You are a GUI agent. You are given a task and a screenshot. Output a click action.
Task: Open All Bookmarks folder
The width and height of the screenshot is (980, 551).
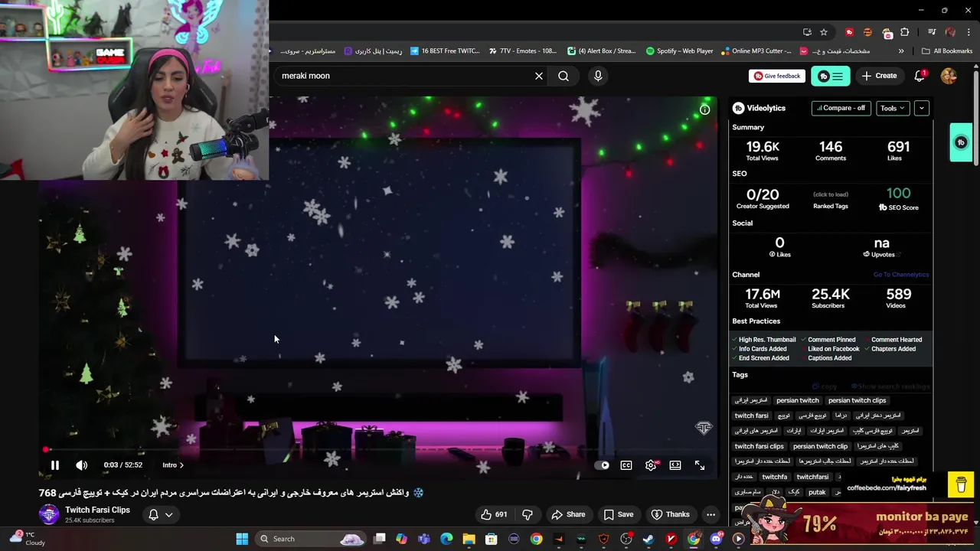pyautogui.click(x=948, y=51)
